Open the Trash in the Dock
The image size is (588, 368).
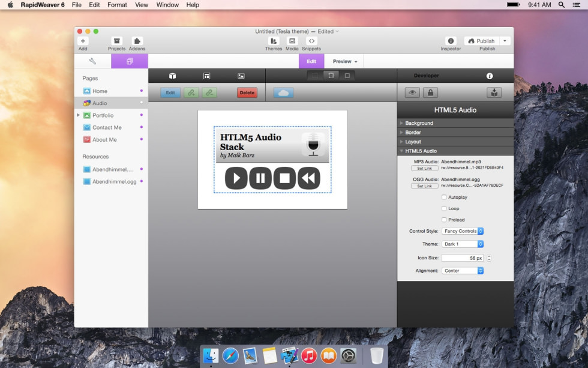[377, 355]
